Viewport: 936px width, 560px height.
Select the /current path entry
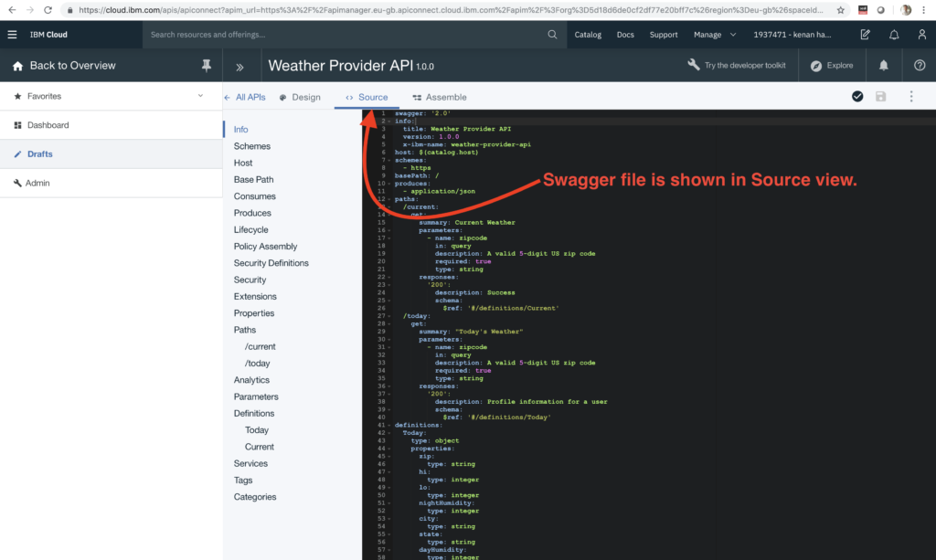coord(260,346)
